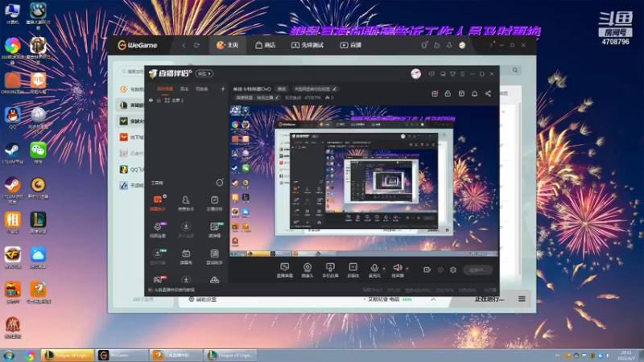Screen dimensions: 644x362
Task: Click the layout window icon beside bell
Action: [x=461, y=93]
